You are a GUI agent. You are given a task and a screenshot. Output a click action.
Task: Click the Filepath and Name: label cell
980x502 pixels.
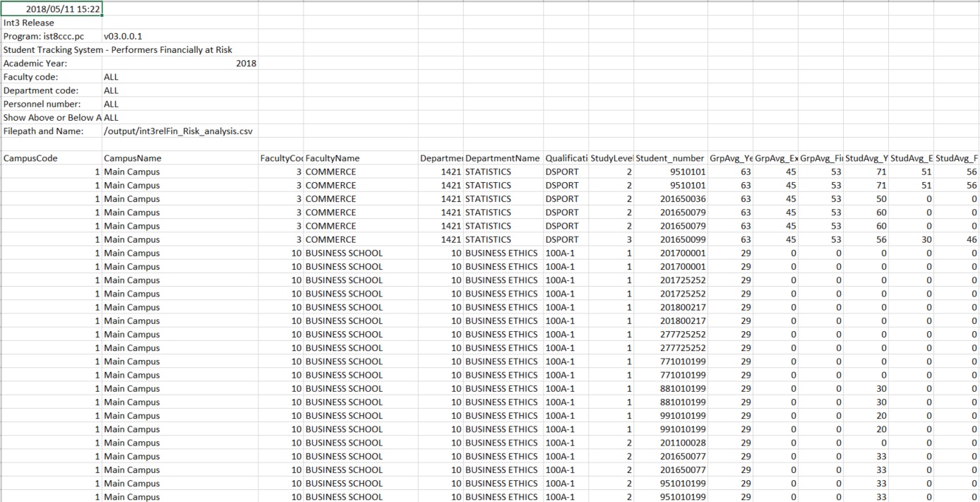pos(44,131)
